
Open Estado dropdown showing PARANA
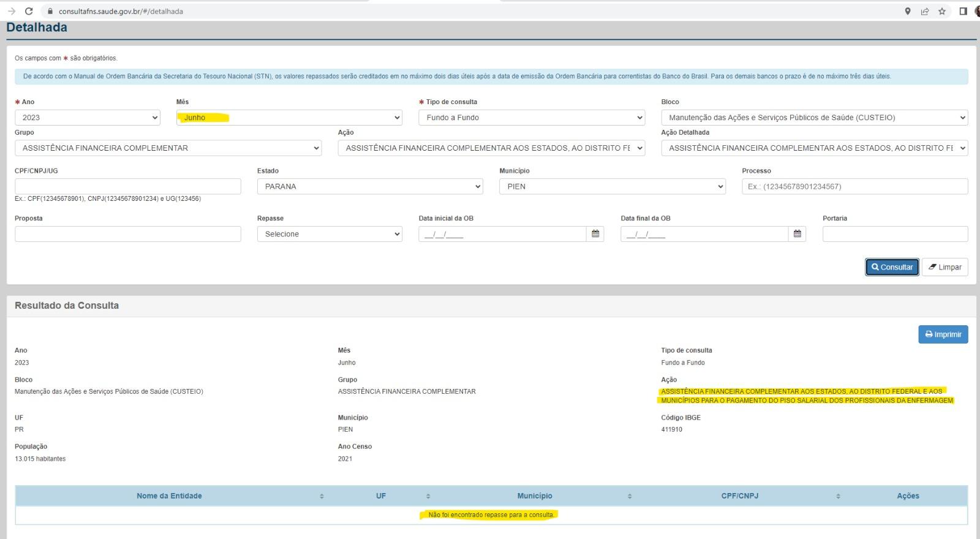tap(370, 186)
